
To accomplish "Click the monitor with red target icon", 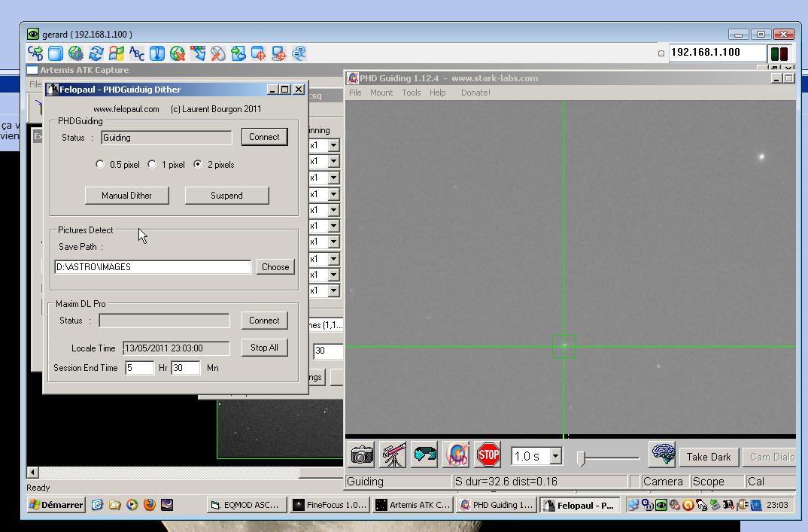I will pyautogui.click(x=279, y=53).
